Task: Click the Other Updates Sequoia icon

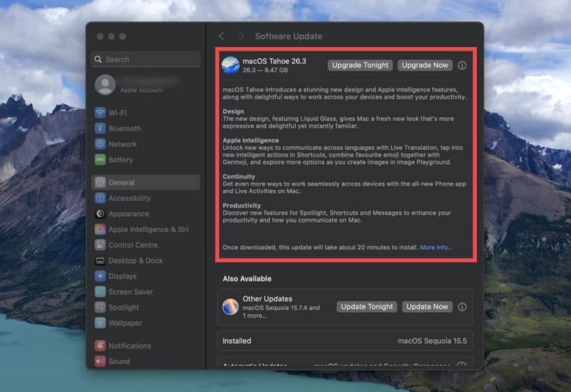Action: pyautogui.click(x=231, y=307)
